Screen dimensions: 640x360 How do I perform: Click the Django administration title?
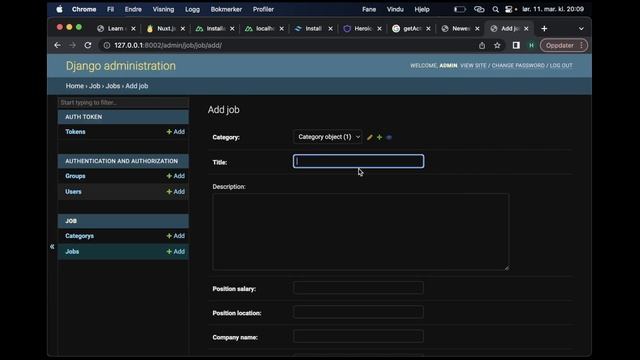121,66
